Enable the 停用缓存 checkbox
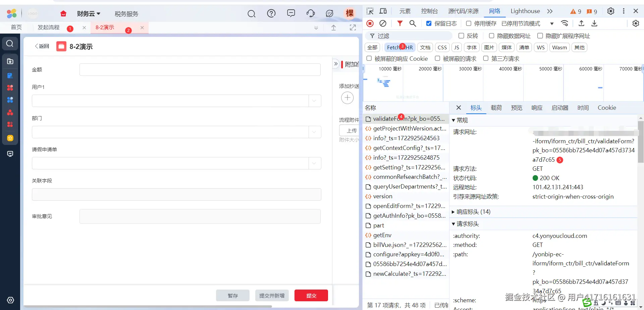 [469, 23]
